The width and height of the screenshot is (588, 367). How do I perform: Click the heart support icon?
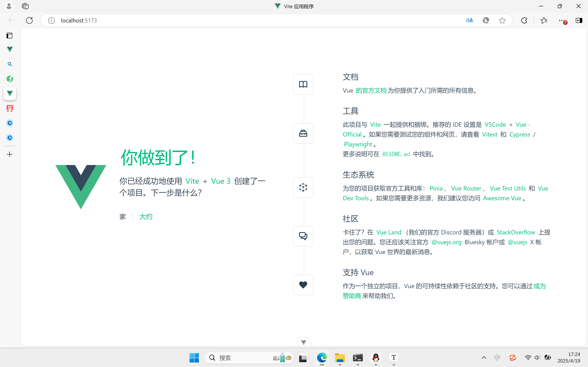pos(303,285)
